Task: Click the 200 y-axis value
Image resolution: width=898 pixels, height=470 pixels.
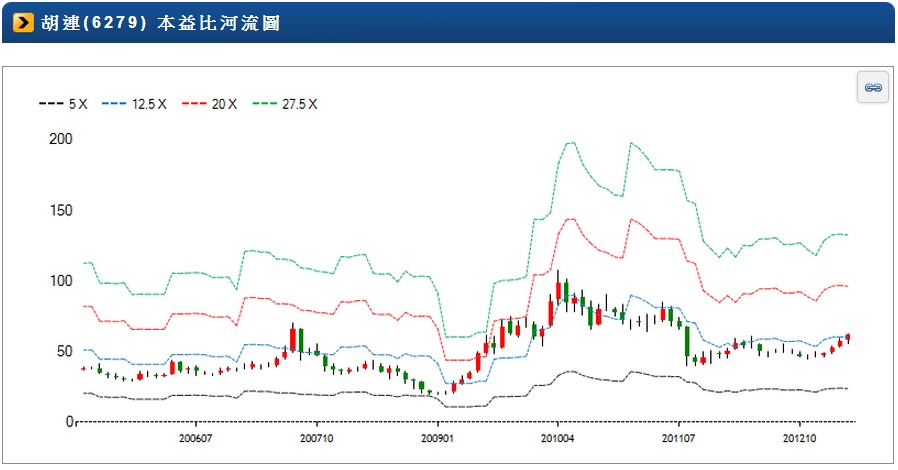Action: click(61, 139)
